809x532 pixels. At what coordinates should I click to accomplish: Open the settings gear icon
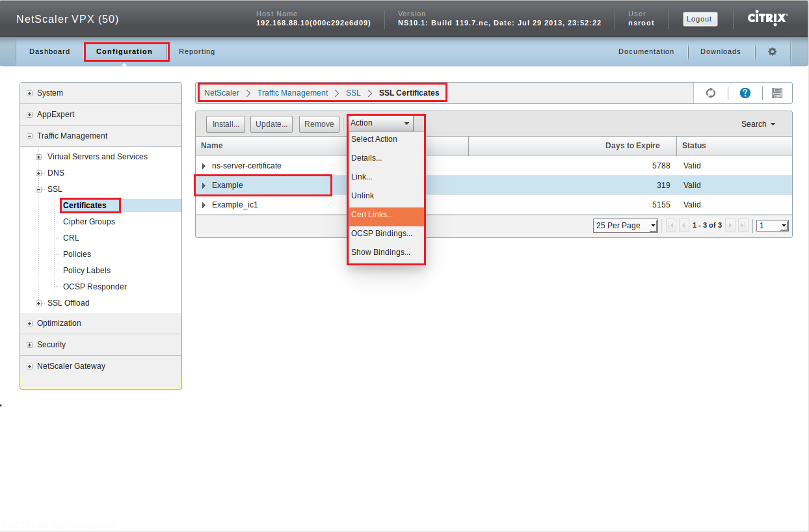tap(773, 51)
